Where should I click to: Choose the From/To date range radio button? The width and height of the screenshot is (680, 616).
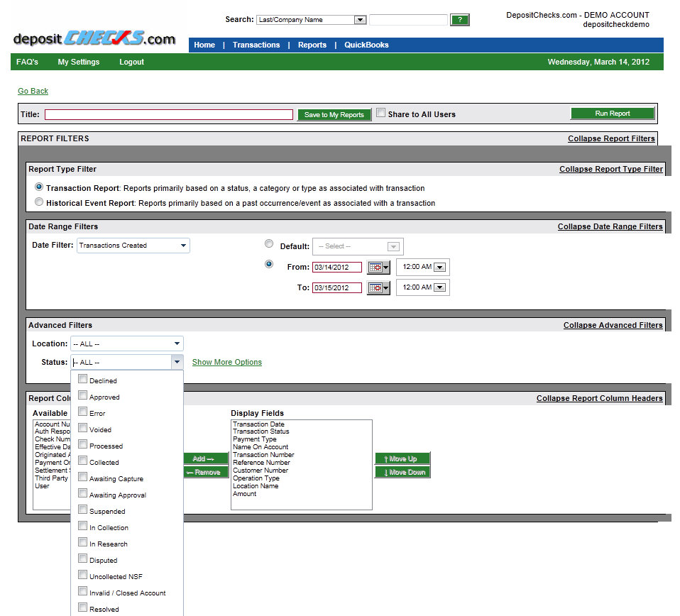269,264
